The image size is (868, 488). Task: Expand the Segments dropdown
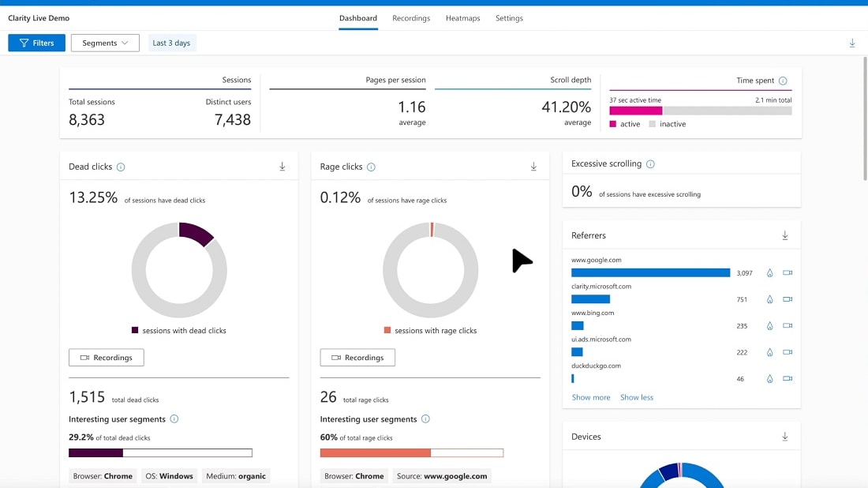105,43
